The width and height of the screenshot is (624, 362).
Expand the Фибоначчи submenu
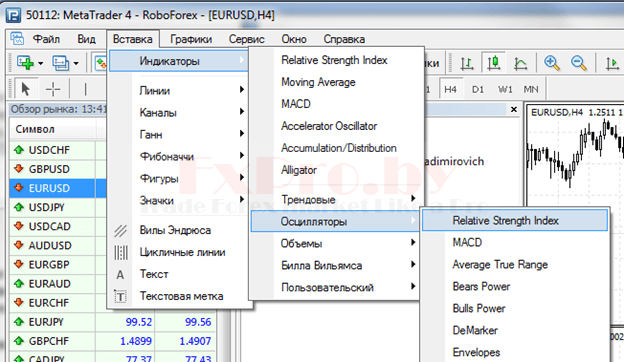242,155
